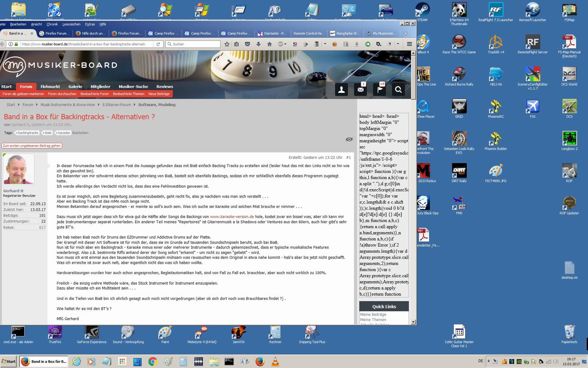Open the user account icon in forum header
This screenshot has height=368, width=588.
point(341,89)
